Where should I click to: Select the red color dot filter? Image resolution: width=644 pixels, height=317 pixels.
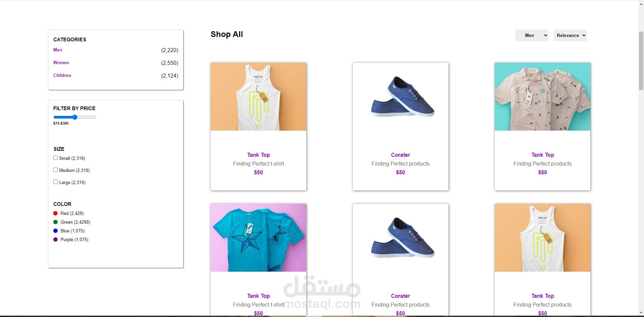(55, 213)
